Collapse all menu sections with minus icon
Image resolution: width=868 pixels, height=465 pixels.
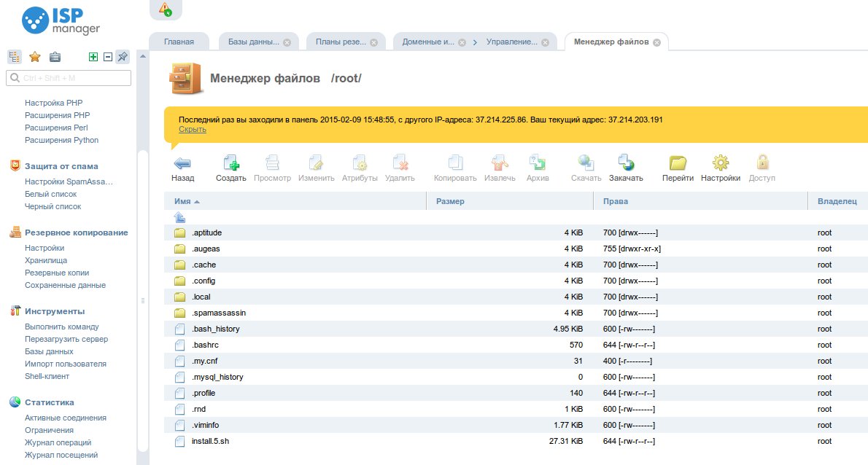coord(107,57)
